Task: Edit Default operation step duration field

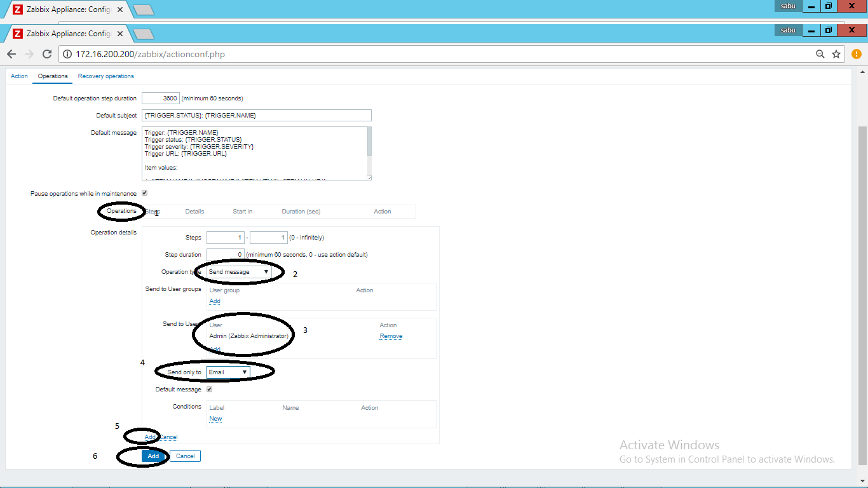Action: coord(161,98)
